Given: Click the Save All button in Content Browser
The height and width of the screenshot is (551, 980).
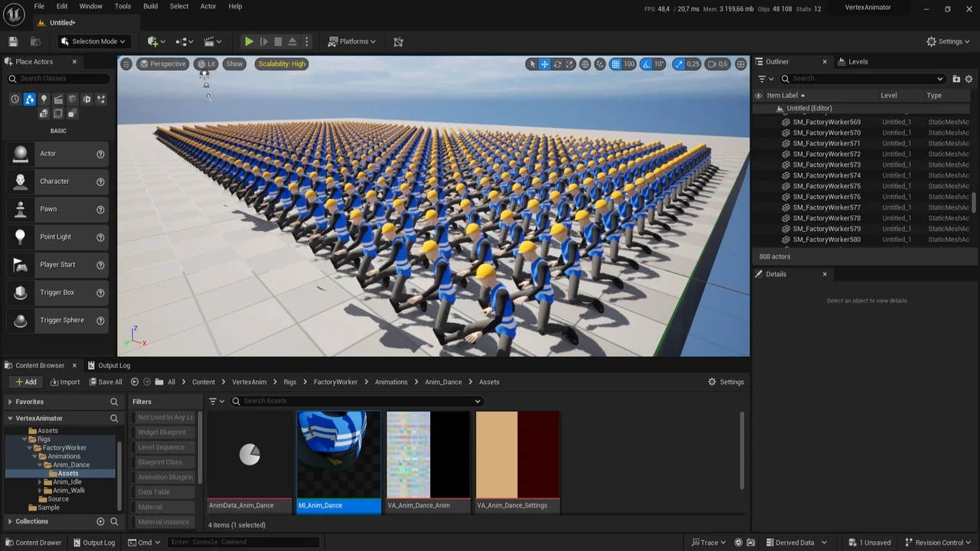Looking at the screenshot, I should click(107, 382).
